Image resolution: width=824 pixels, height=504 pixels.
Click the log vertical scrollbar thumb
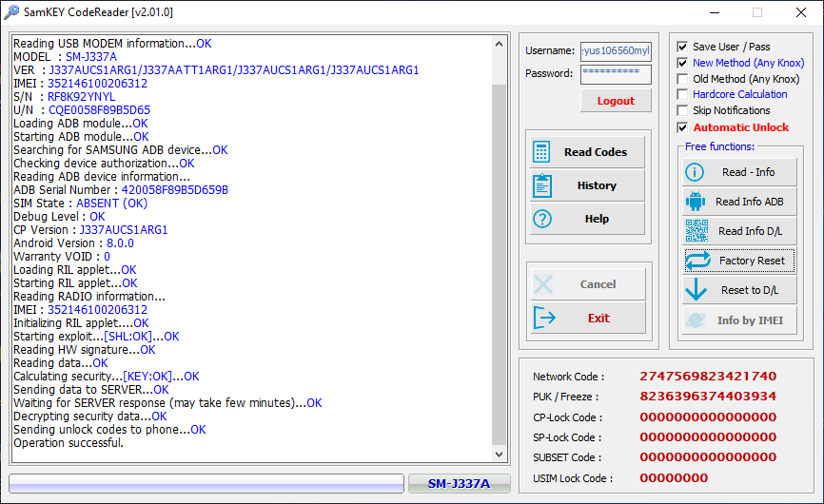click(499, 262)
